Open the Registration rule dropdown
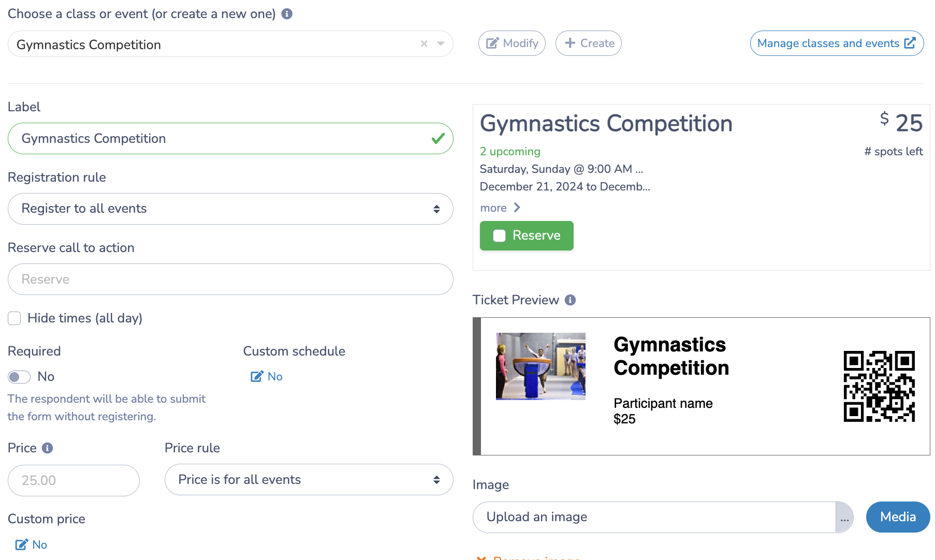Screen dimensions: 935x560 [x=230, y=209]
